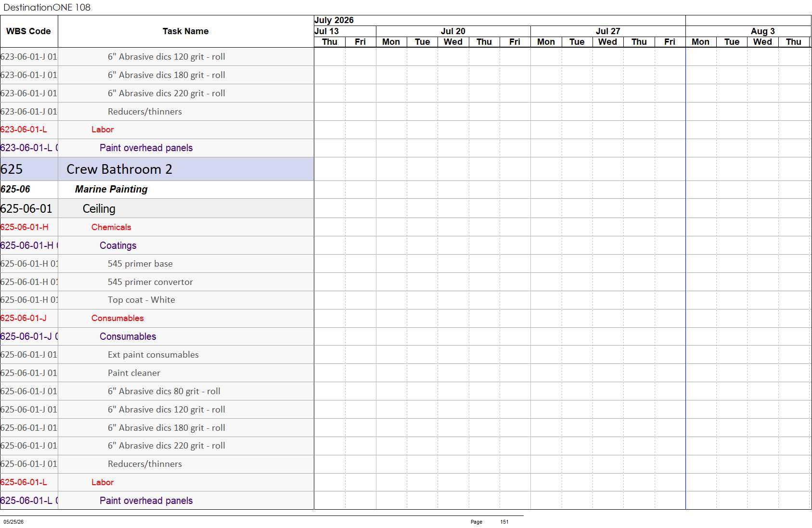Viewport: 812px width, 528px height.
Task: Click Wed under the Jul 20 week
Action: click(453, 42)
